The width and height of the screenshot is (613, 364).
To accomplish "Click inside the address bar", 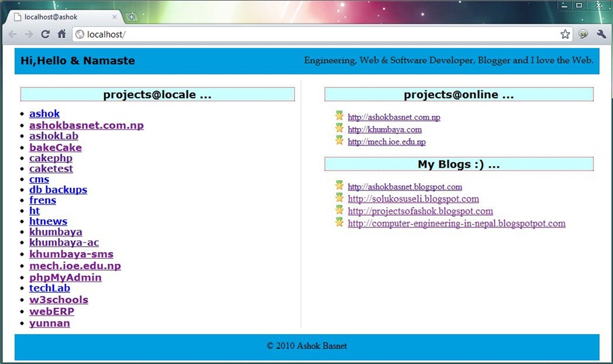I will (239, 34).
